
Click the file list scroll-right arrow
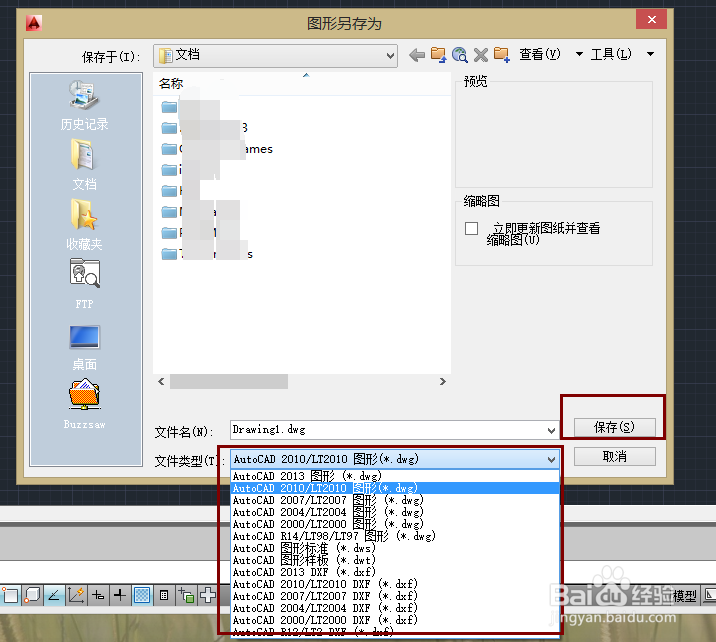(442, 381)
